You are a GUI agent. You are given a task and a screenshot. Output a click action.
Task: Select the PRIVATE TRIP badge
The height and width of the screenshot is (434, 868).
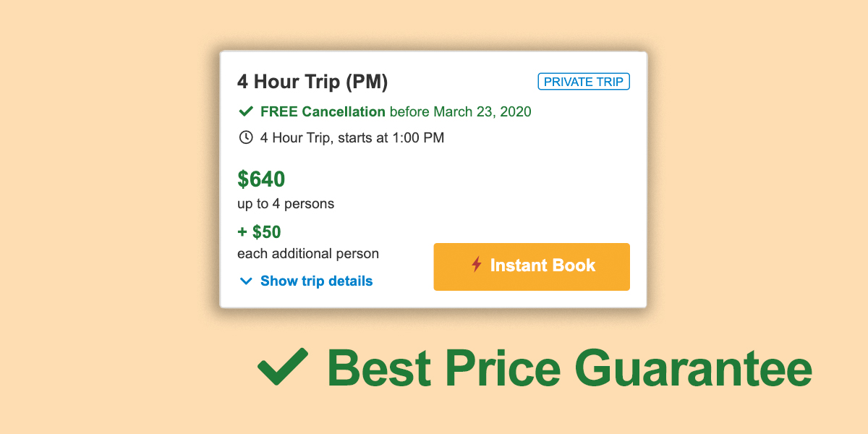coord(584,82)
